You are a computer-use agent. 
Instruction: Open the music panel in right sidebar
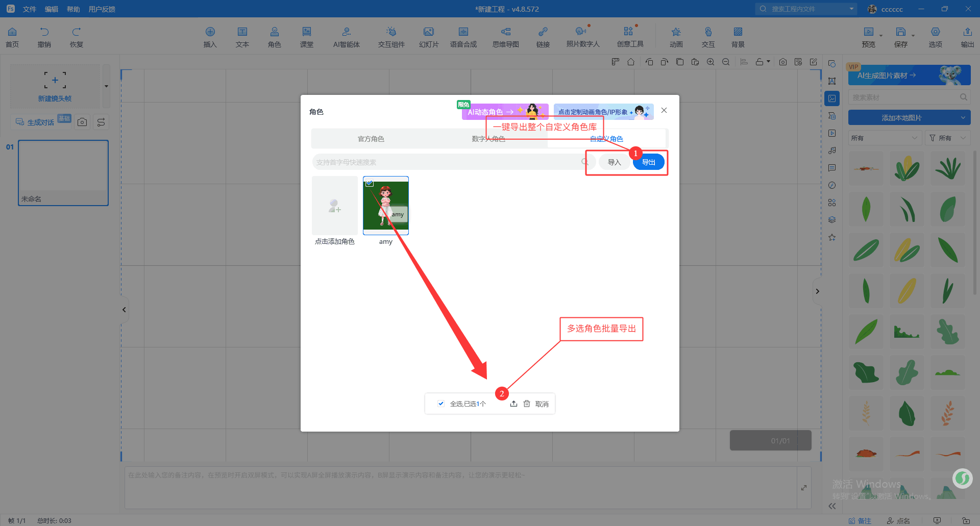tap(832, 151)
